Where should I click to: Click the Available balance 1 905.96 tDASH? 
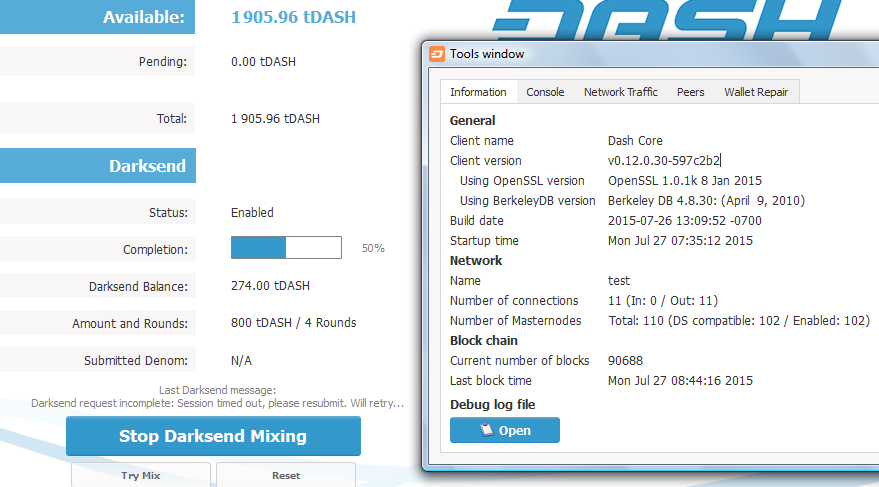pyautogui.click(x=293, y=17)
